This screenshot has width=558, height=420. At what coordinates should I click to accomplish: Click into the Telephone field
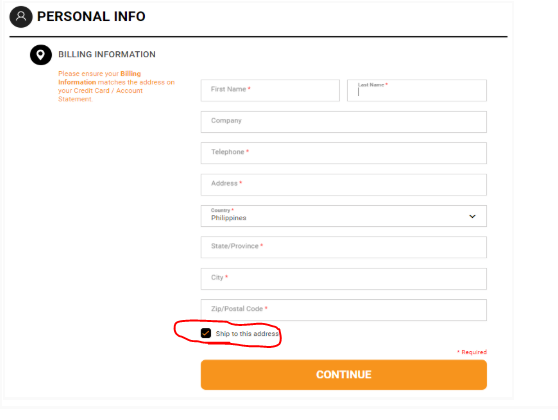pos(344,153)
